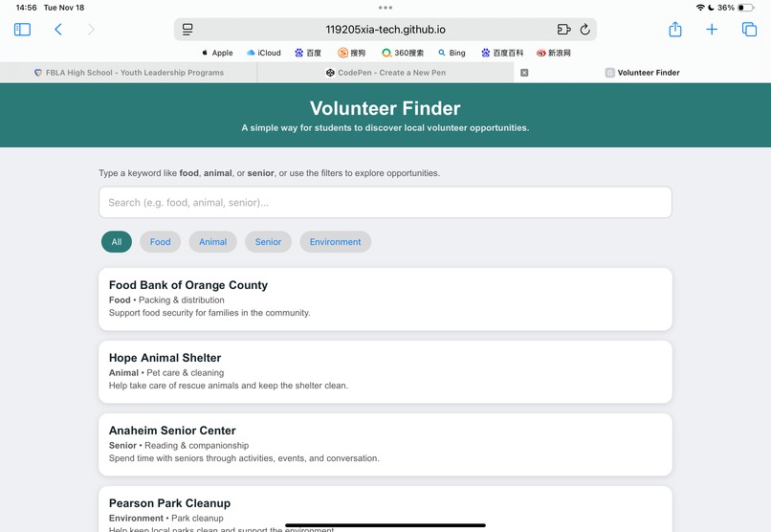Open Hope Animal Shelter card
The height and width of the screenshot is (532, 771).
click(x=385, y=371)
